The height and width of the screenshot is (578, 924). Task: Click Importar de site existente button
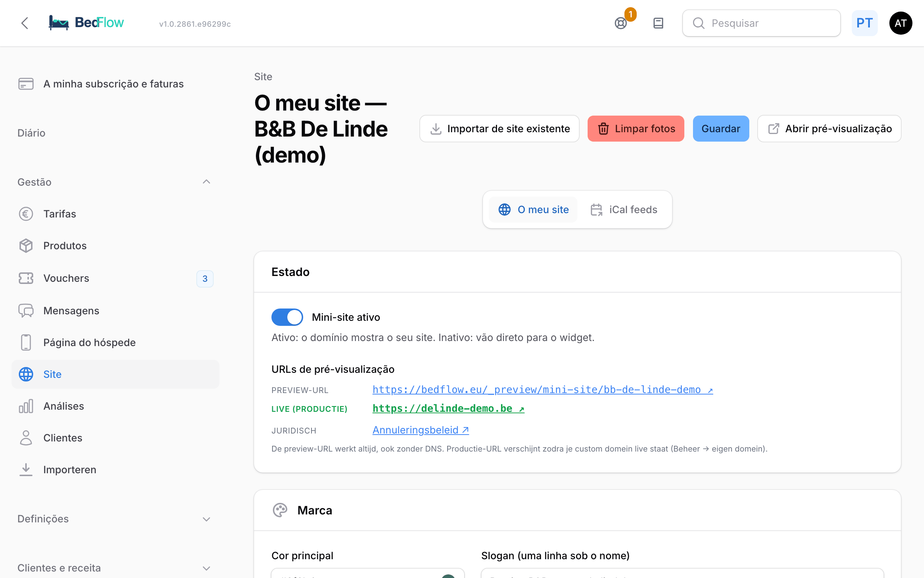[x=500, y=129]
